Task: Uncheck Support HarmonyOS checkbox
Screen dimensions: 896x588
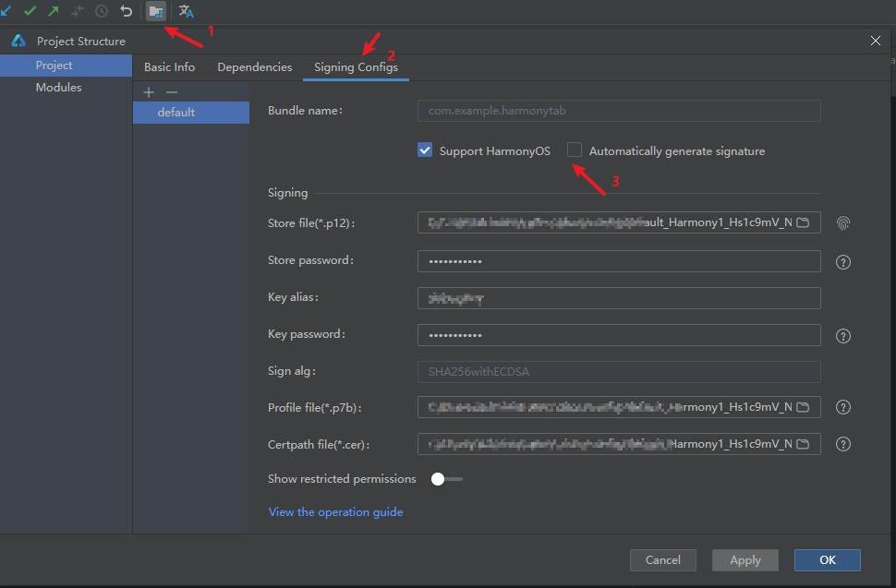Action: click(x=425, y=150)
